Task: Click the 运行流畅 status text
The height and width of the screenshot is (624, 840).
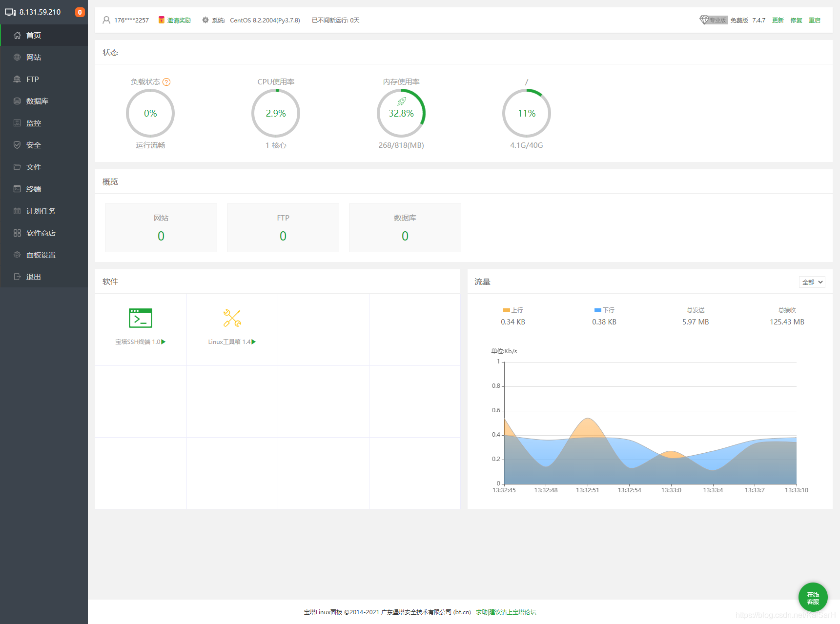Action: 150,145
